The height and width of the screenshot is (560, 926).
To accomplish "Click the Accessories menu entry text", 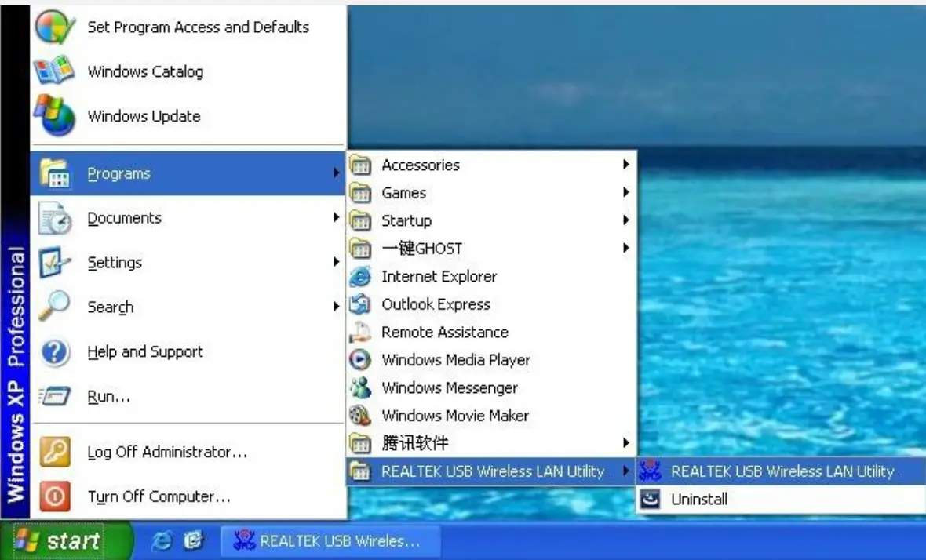I will coord(421,165).
